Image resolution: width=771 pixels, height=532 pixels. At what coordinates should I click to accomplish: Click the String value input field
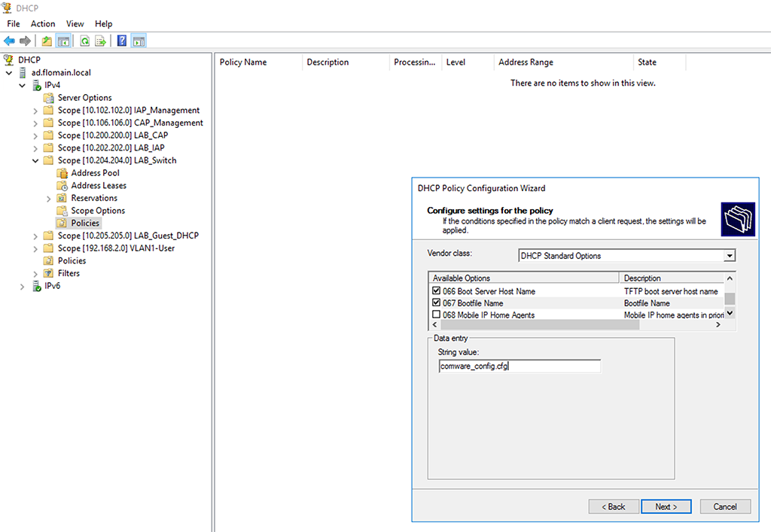point(520,366)
